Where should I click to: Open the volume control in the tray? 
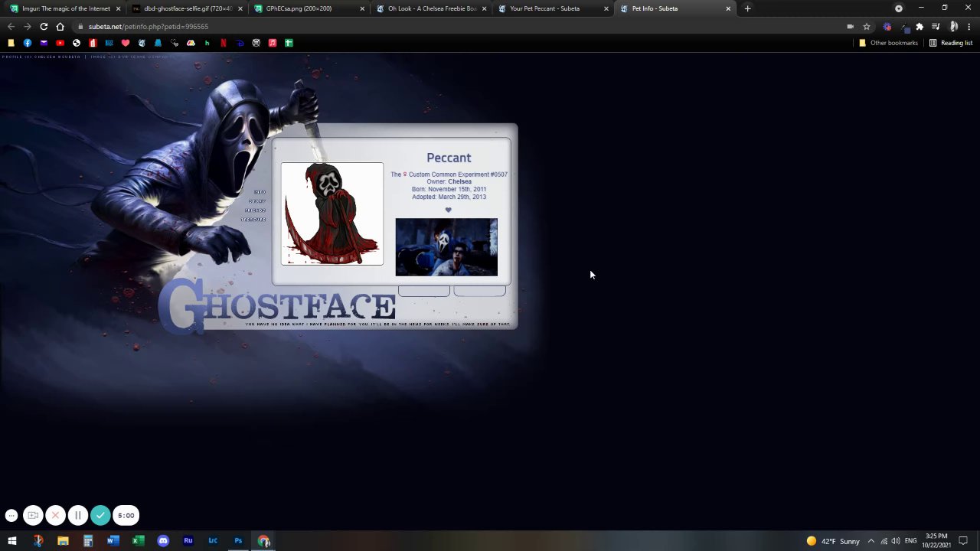pos(896,541)
